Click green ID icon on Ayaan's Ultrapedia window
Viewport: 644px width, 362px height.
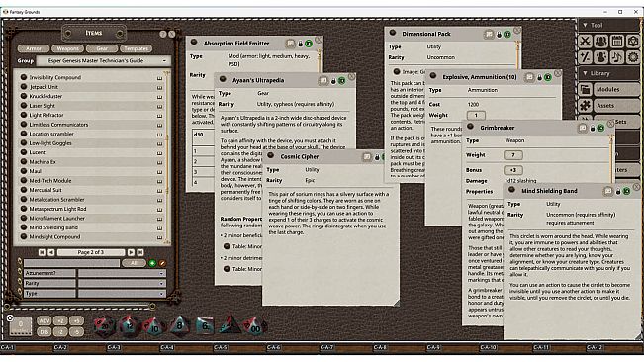341,80
